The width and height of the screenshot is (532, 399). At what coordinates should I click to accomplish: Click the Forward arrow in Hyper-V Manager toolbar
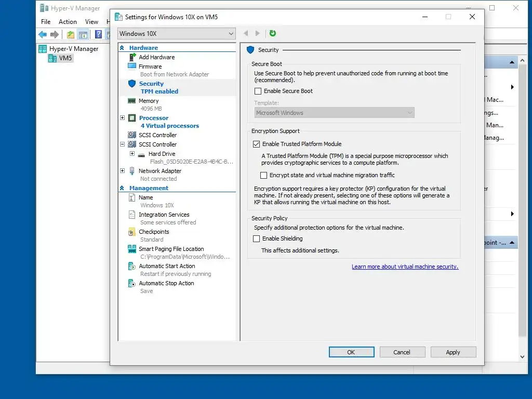pyautogui.click(x=54, y=34)
